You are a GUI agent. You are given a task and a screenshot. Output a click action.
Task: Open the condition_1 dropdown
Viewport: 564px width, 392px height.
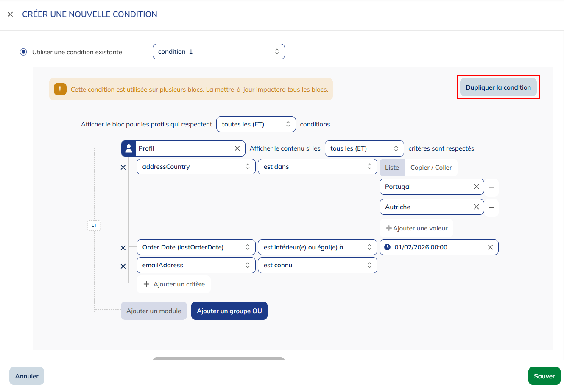click(218, 52)
